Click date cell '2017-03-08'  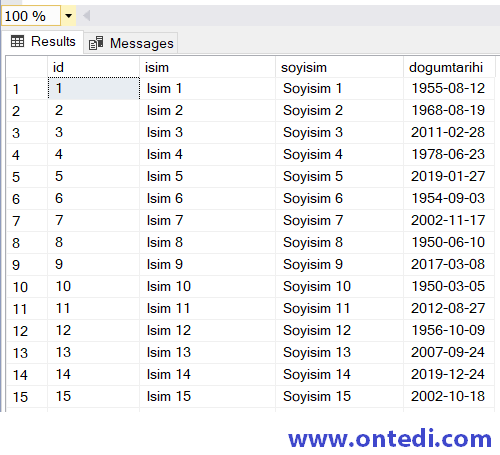[449, 265]
